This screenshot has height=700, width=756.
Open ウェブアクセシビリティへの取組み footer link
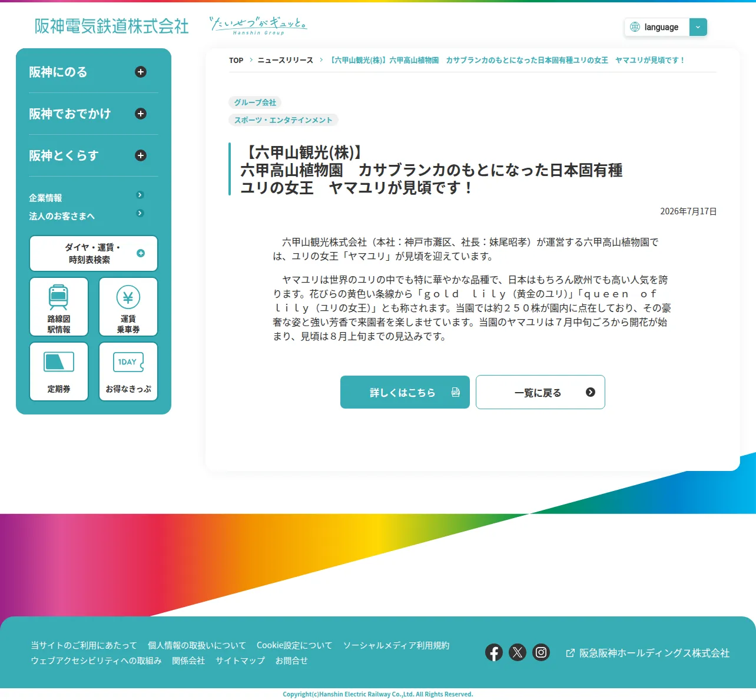96,661
